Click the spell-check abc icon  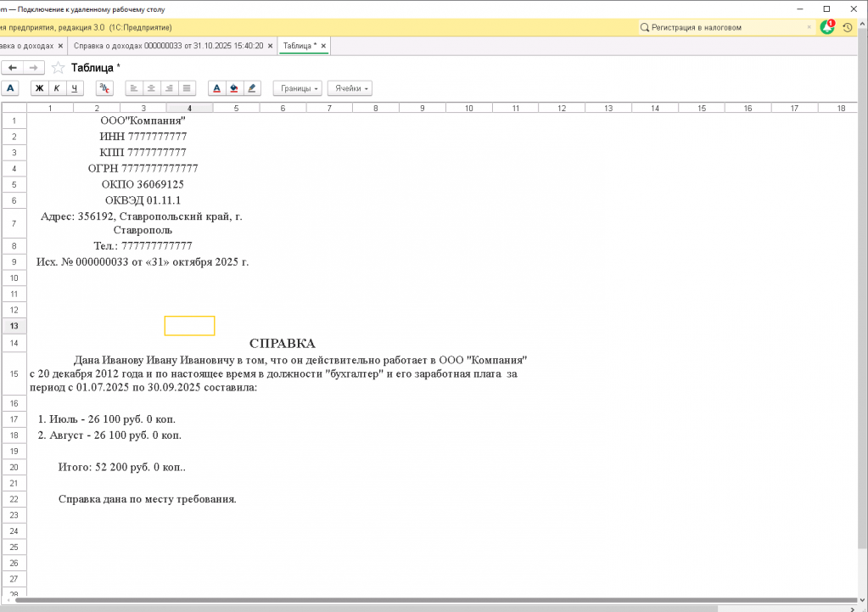click(104, 88)
